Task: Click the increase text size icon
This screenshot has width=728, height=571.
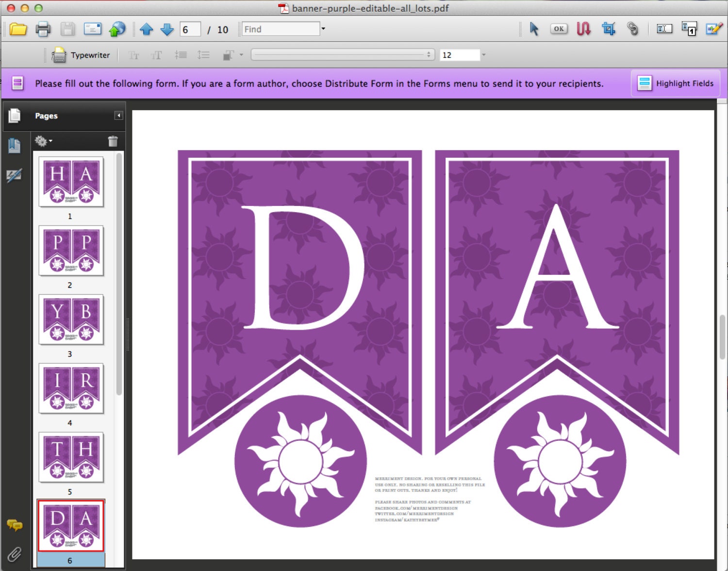Action: coord(156,55)
